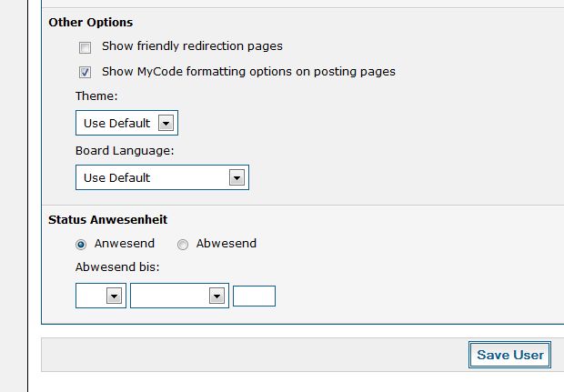Expand the first Abwesend bis day dropdown
This screenshot has height=392, width=564.
click(114, 296)
